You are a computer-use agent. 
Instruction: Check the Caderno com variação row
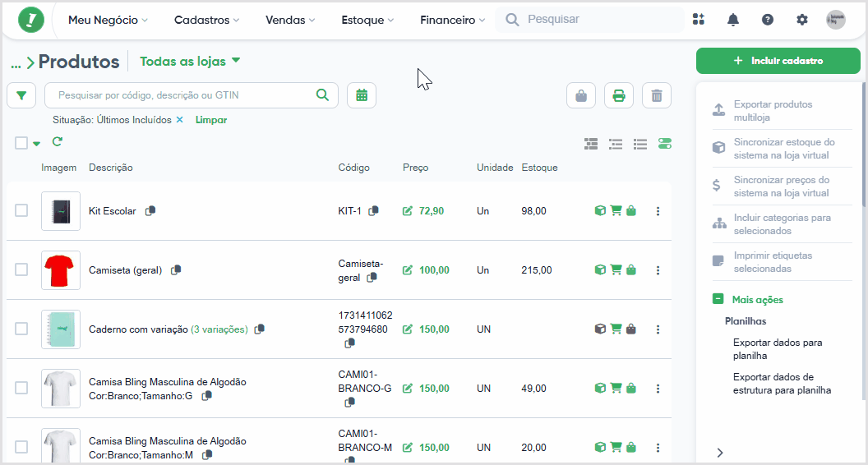click(21, 329)
